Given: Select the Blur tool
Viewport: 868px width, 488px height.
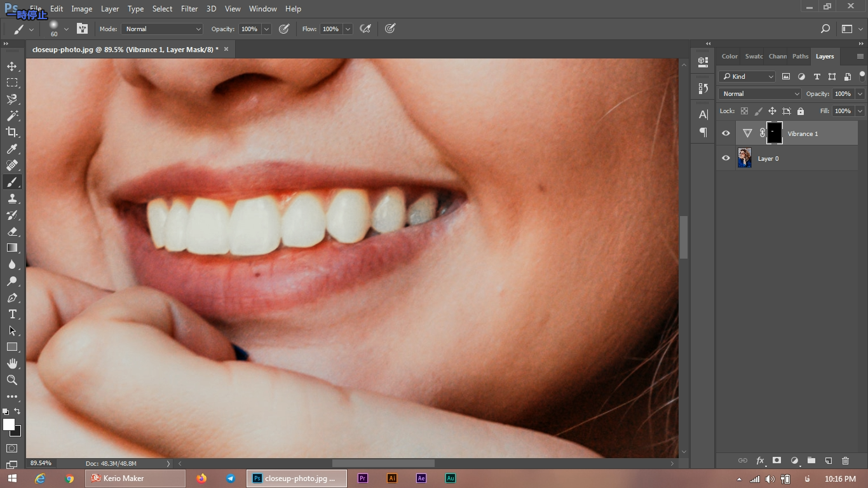Looking at the screenshot, I should click(12, 264).
